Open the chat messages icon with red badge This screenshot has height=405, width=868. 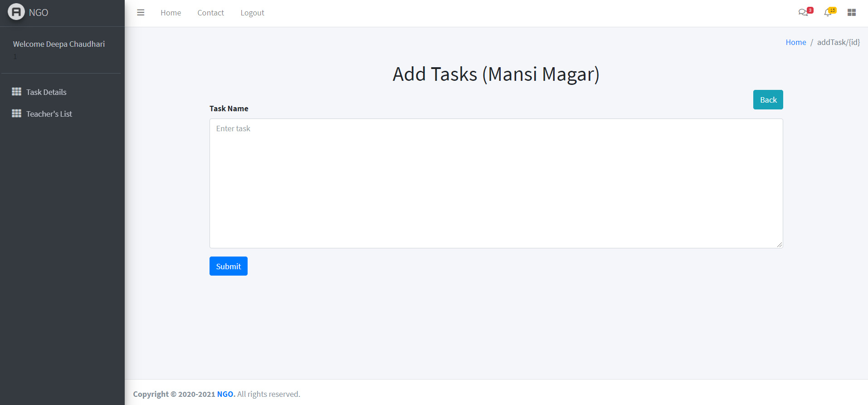[804, 13]
